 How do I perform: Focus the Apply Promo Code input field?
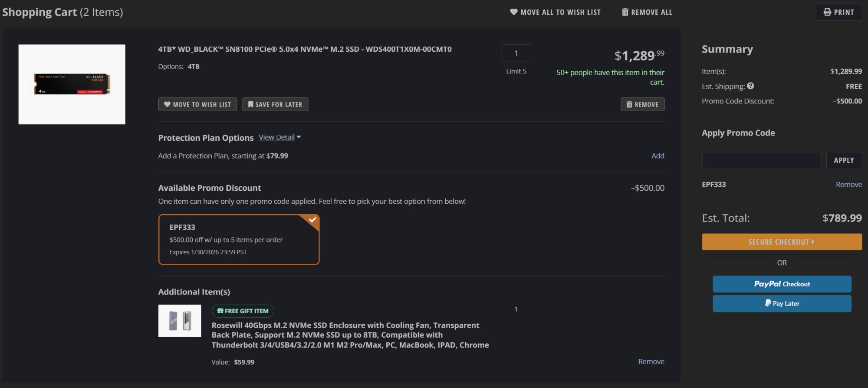pos(761,160)
